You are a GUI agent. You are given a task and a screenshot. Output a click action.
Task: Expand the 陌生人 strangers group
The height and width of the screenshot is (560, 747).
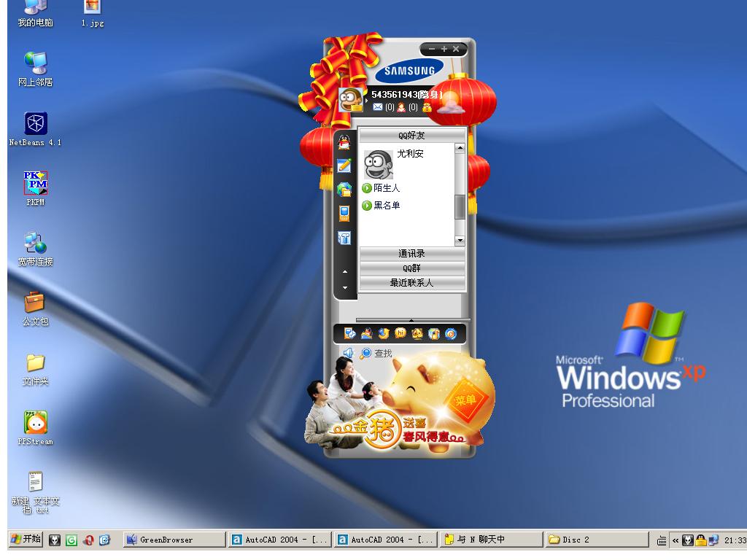(381, 188)
